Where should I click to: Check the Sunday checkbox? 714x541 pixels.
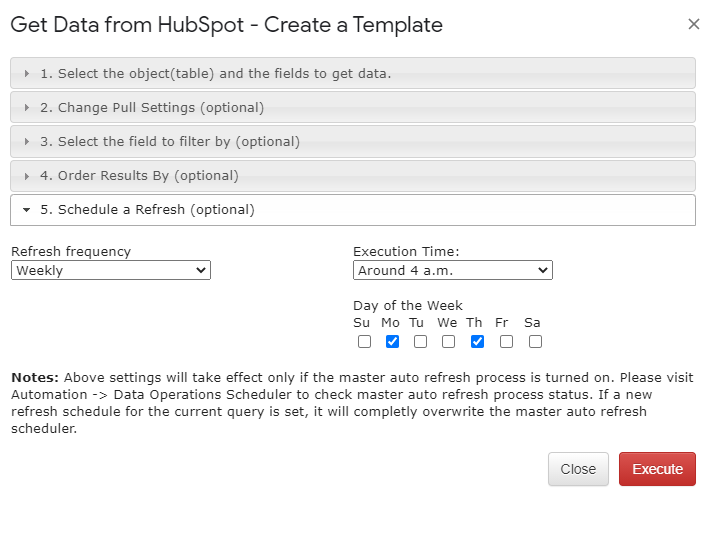point(364,342)
